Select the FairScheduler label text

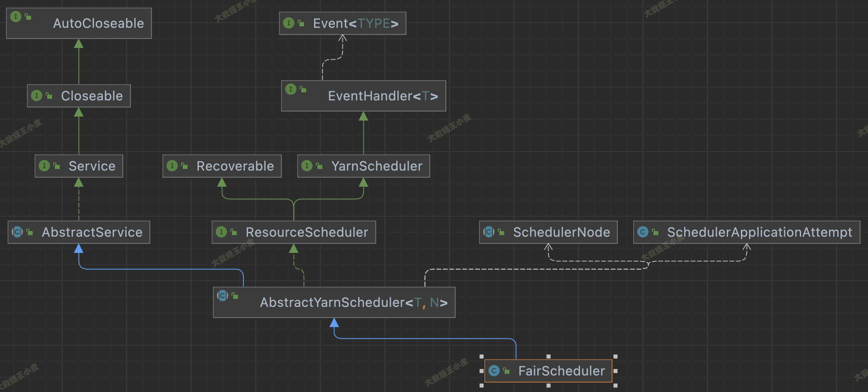pyautogui.click(x=561, y=371)
